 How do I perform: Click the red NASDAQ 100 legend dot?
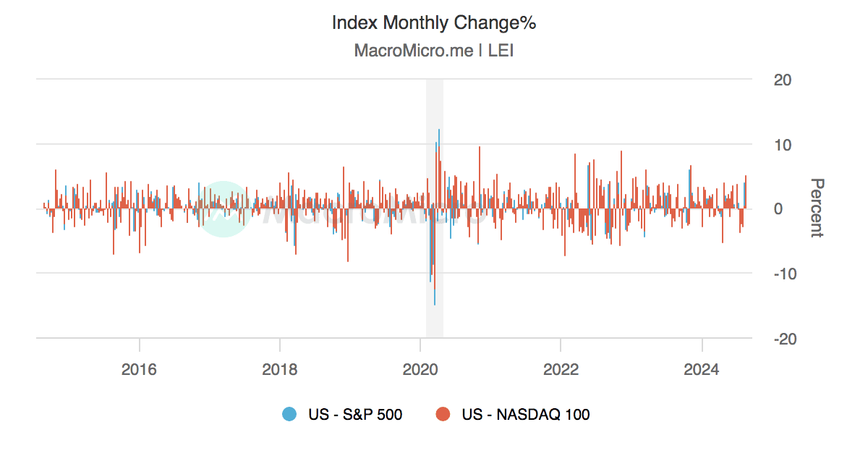[442, 415]
